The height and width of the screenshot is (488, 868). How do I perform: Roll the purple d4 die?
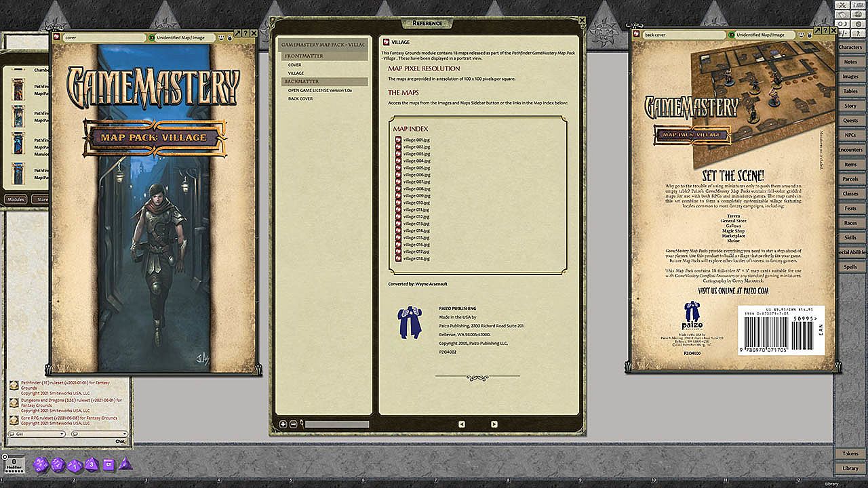pos(125,465)
